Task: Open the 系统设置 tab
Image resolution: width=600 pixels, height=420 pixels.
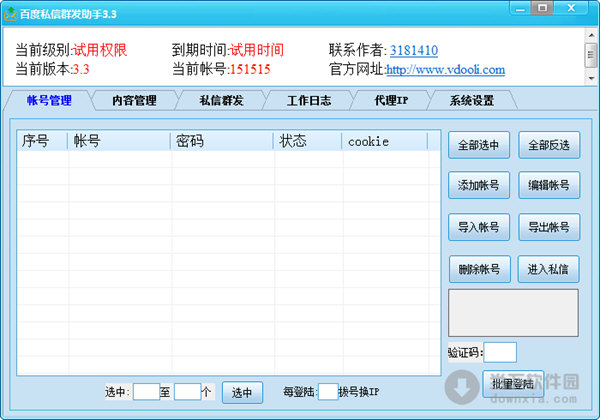Action: [x=471, y=101]
